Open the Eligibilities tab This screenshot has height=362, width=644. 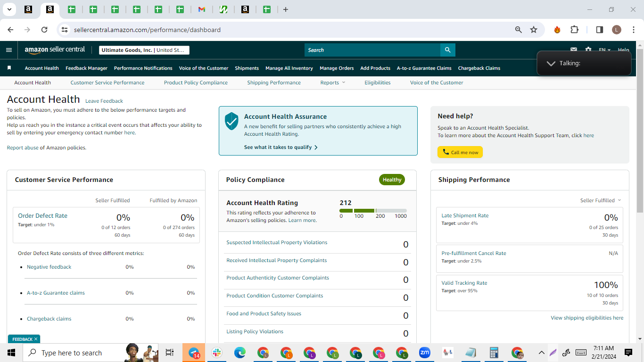pos(378,82)
